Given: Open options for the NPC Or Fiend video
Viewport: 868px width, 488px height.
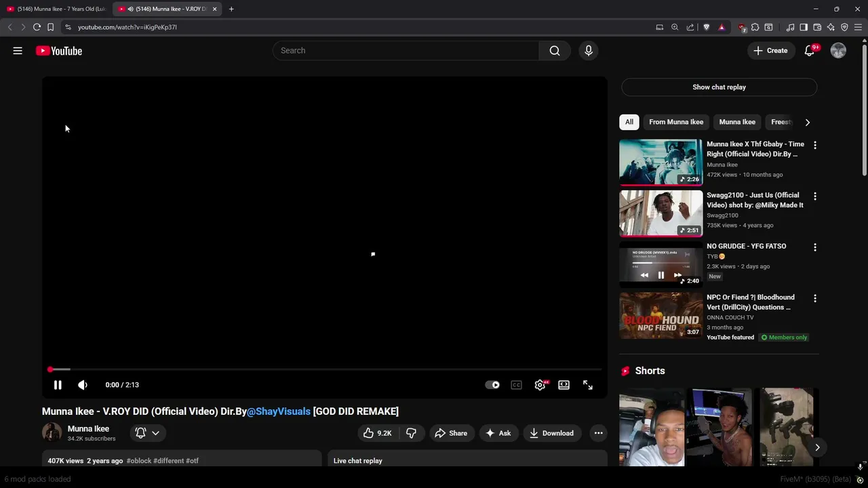Looking at the screenshot, I should click(815, 298).
